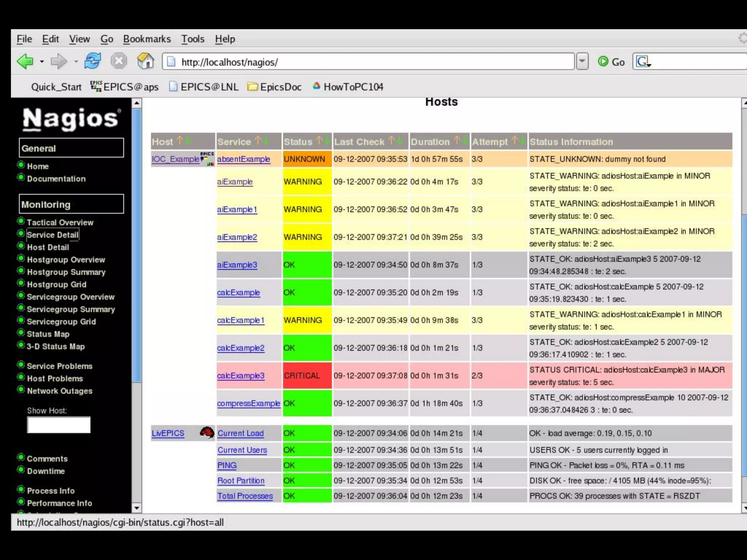The image size is (747, 560).
Task: Click the red CRITICAL status cell
Action: point(307,376)
